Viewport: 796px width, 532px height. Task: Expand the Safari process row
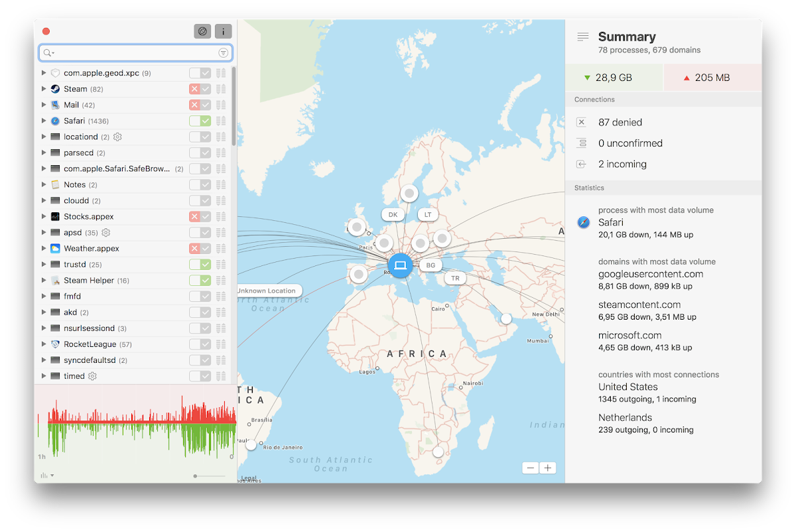44,121
